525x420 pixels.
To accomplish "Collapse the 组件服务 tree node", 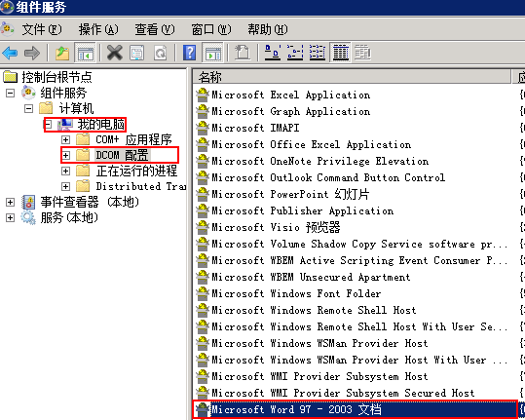I will (11, 93).
